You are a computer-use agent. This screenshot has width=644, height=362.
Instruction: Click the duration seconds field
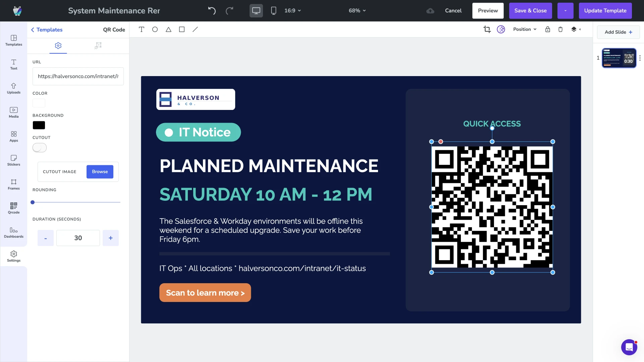click(78, 238)
